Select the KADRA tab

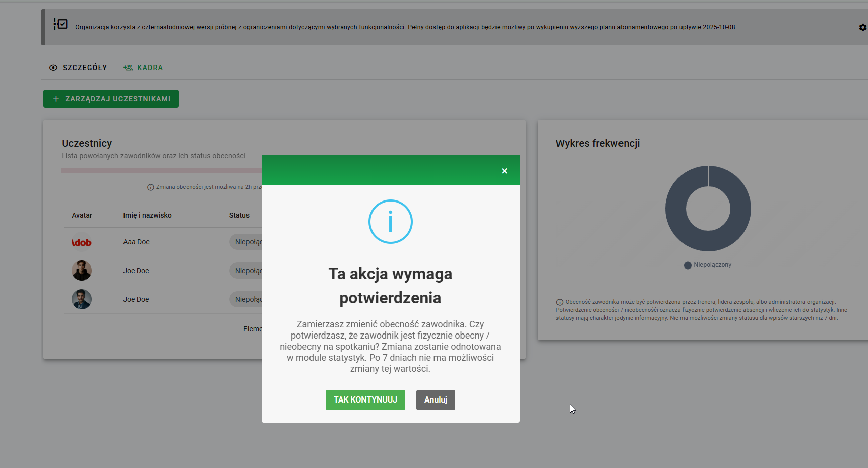pos(144,68)
